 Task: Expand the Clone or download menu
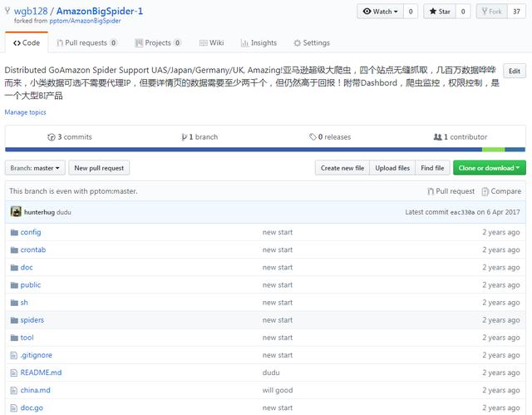tap(490, 168)
